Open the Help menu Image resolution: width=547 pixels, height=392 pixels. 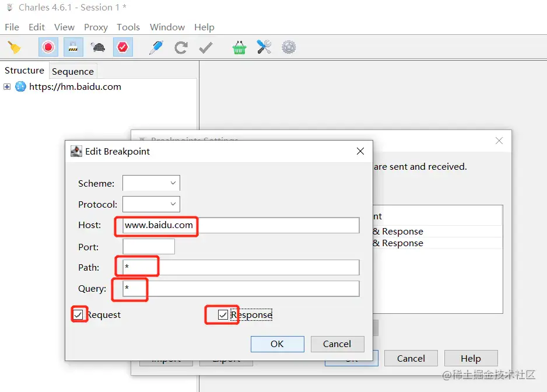coord(204,27)
